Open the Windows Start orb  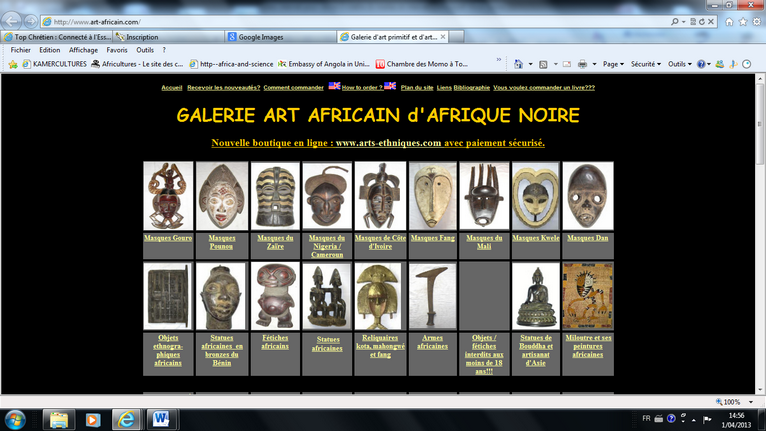[x=15, y=420]
